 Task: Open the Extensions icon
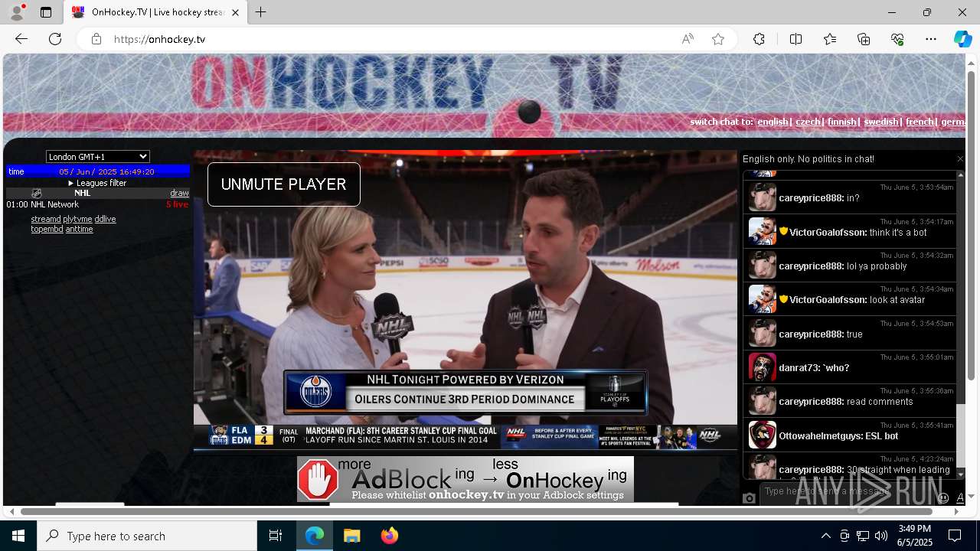[x=759, y=39]
